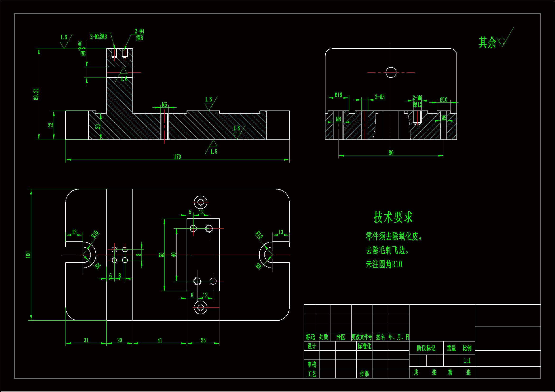Viewport: 555px width, 392px height.
Task: Select the 2-M4深8 callout text
Action: pyautogui.click(x=98, y=37)
